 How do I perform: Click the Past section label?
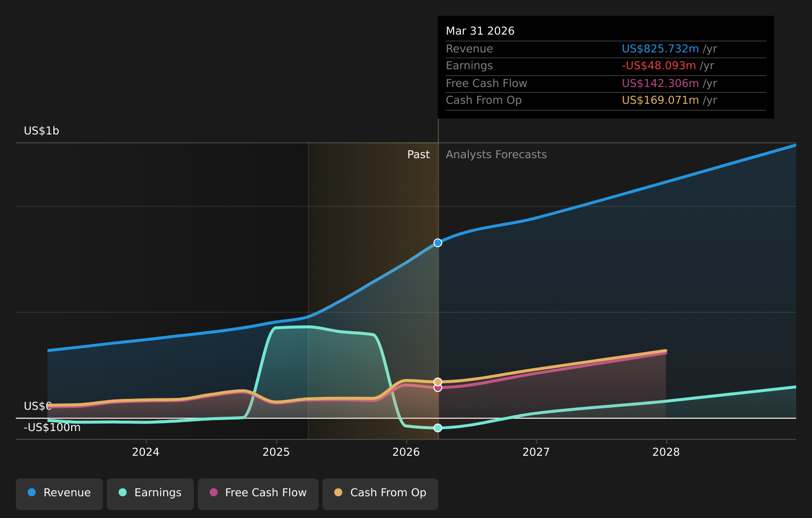pyautogui.click(x=418, y=155)
